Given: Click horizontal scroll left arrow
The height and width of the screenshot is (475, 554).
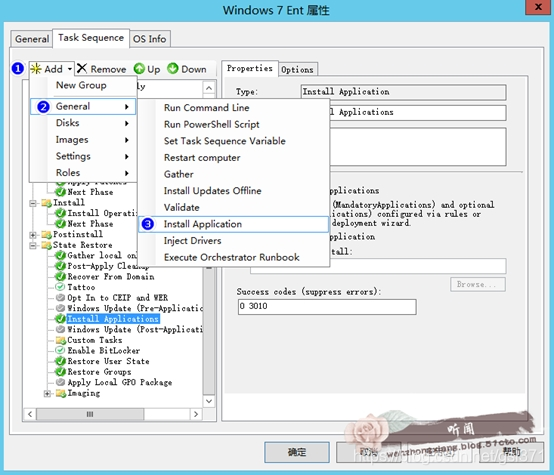Looking at the screenshot, I should coord(30,414).
